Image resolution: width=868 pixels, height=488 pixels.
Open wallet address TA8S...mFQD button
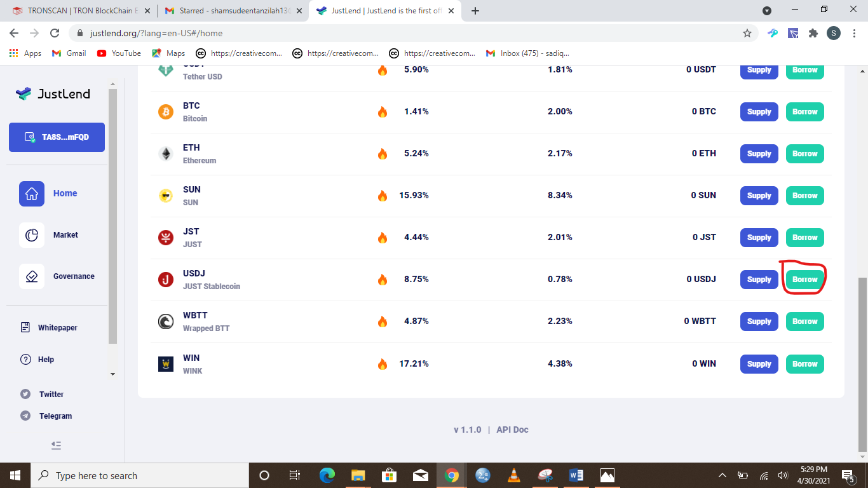coord(57,137)
